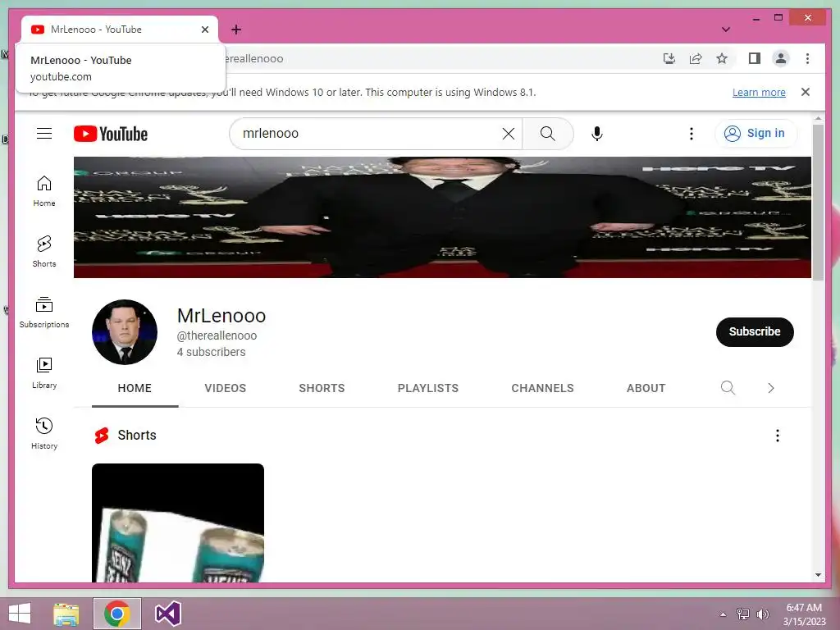Click the install app icon in address bar
The height and width of the screenshot is (630, 840).
pos(669,58)
